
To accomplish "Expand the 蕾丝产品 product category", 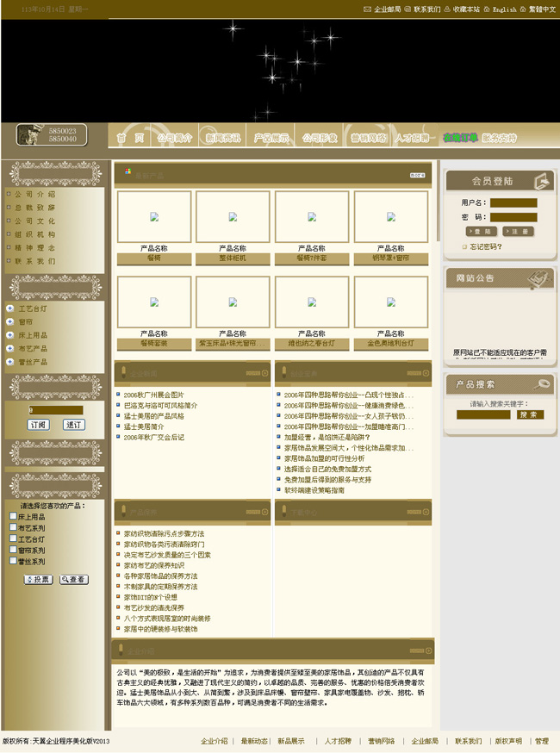I will [9, 362].
